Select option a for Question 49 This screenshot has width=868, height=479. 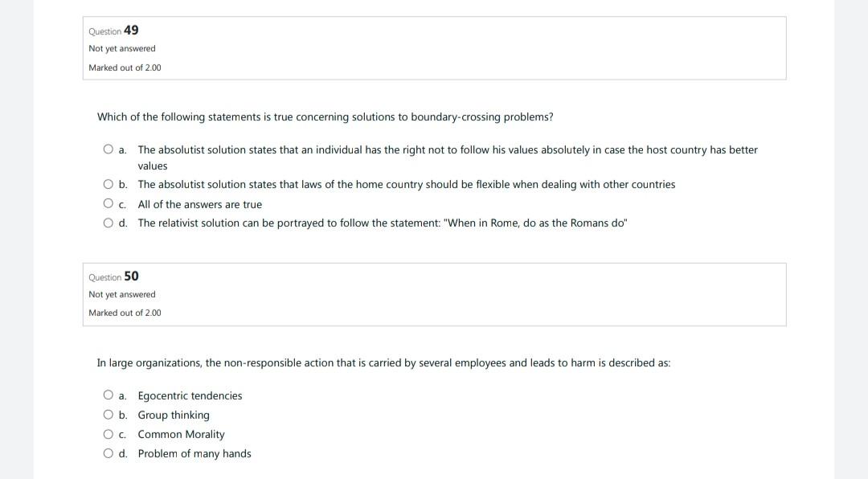tap(108, 148)
